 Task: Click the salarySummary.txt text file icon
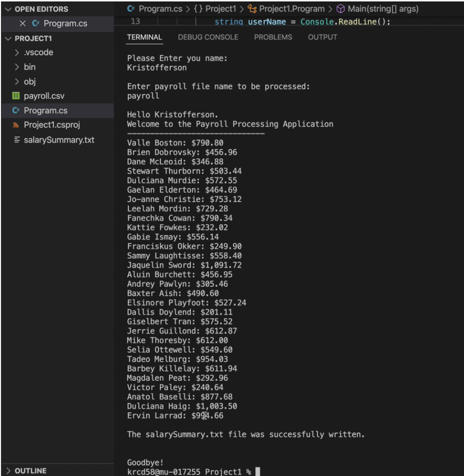(17, 140)
